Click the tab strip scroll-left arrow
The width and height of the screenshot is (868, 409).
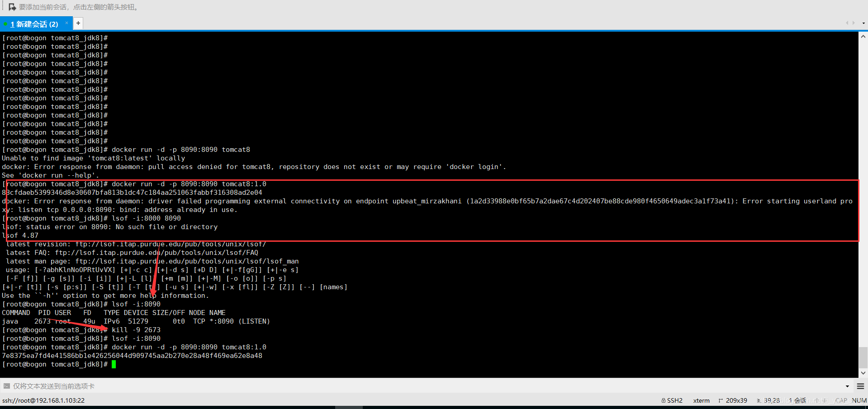pos(847,23)
